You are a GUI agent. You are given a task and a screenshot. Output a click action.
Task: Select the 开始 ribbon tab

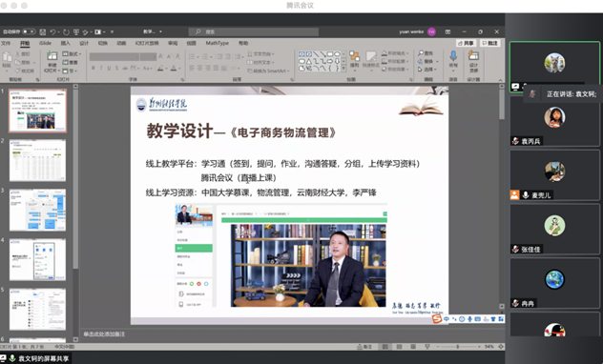(25, 43)
